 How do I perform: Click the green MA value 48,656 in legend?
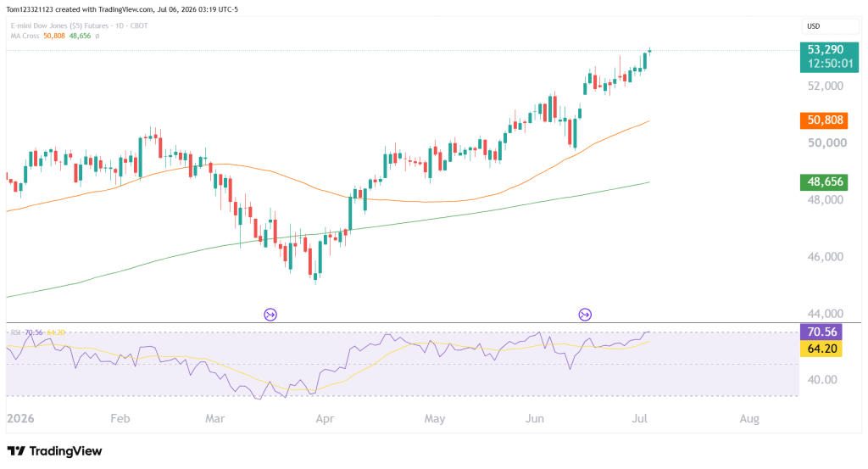(x=81, y=36)
